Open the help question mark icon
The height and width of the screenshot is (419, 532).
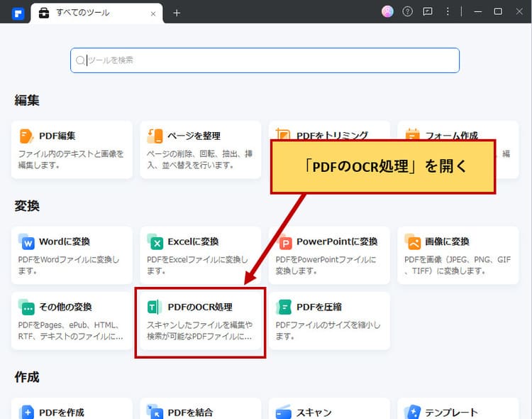tap(407, 11)
